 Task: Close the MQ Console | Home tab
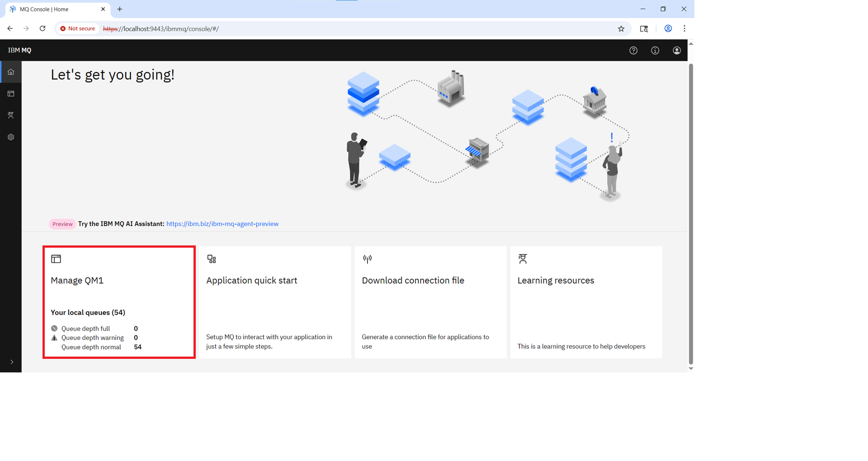click(x=103, y=9)
